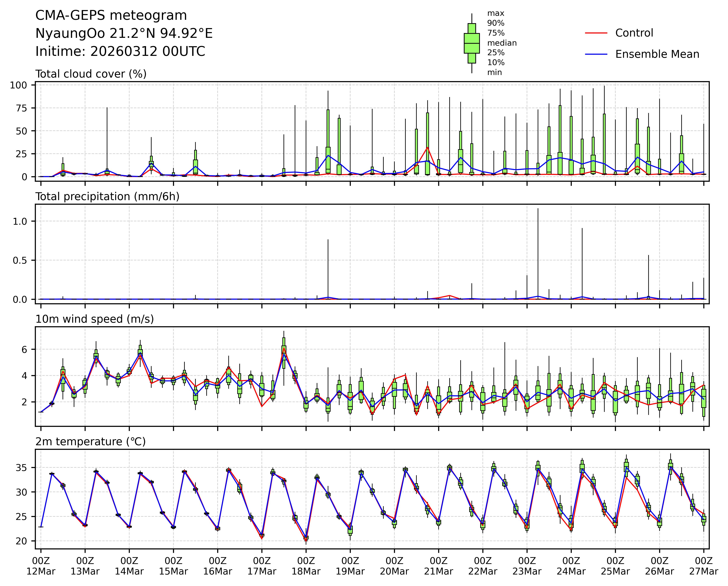This screenshot has height=586, width=728.
Task: Click the Total precipitation panel title
Action: pyautogui.click(x=107, y=197)
